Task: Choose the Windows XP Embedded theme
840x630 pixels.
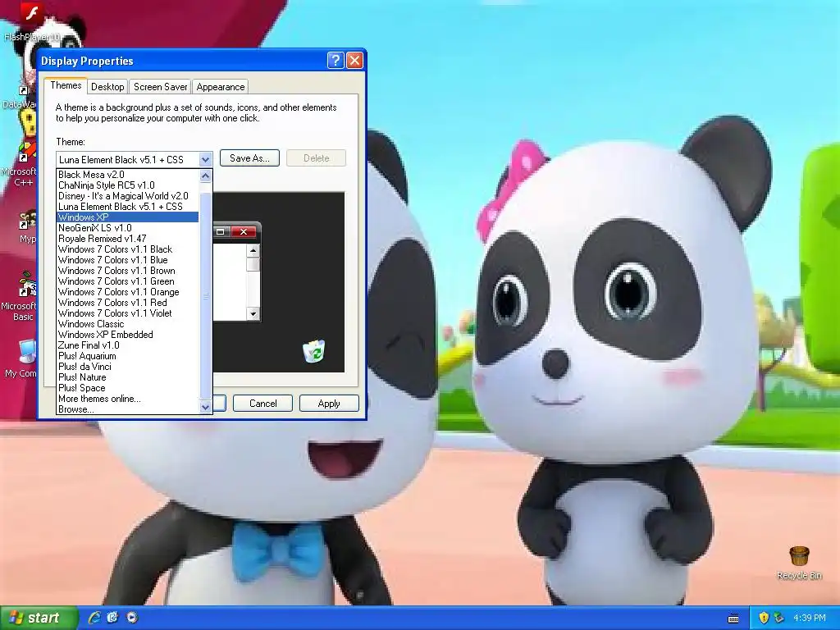Action: (127, 336)
